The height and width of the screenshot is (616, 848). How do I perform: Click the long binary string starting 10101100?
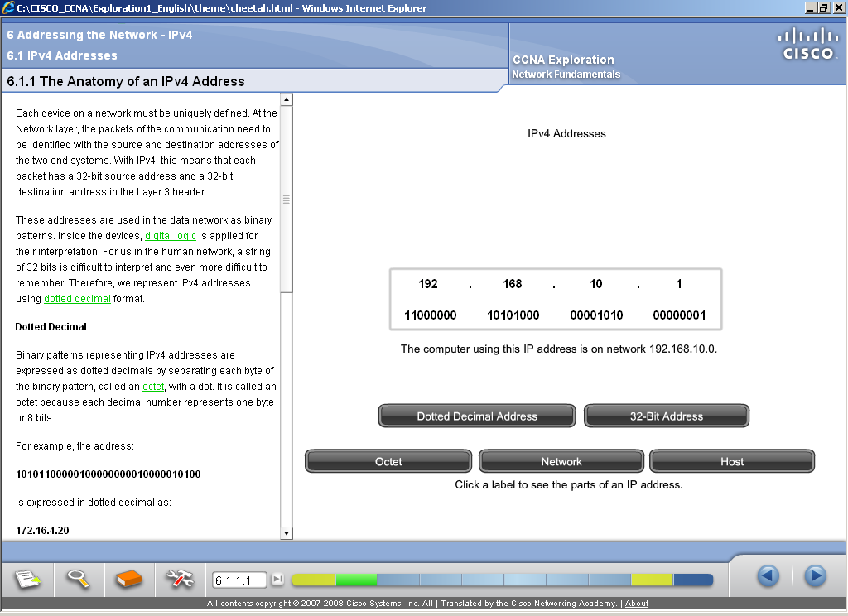pos(108,474)
